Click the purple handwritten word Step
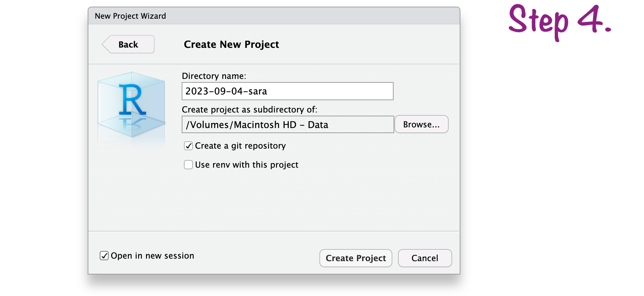 coord(538,21)
